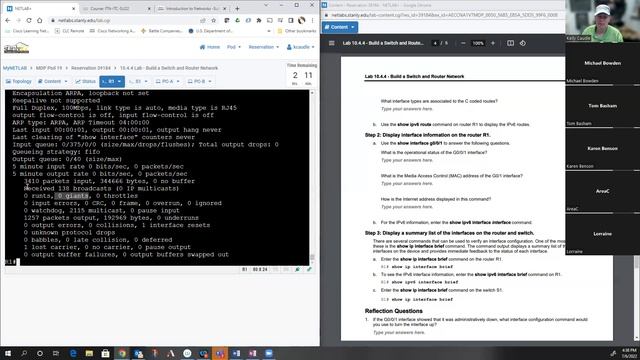The image size is (640, 360).
Task: Open the kcaudle user menu
Action: pos(301,47)
